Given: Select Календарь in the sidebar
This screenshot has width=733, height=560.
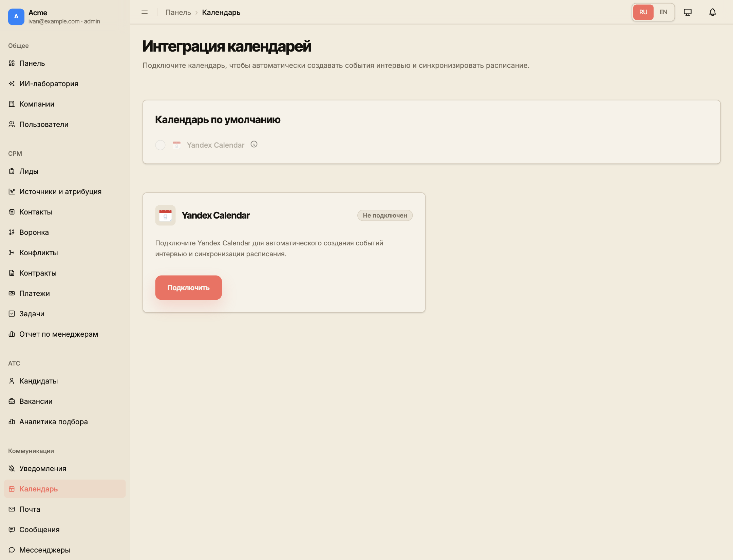Looking at the screenshot, I should tap(65, 489).
